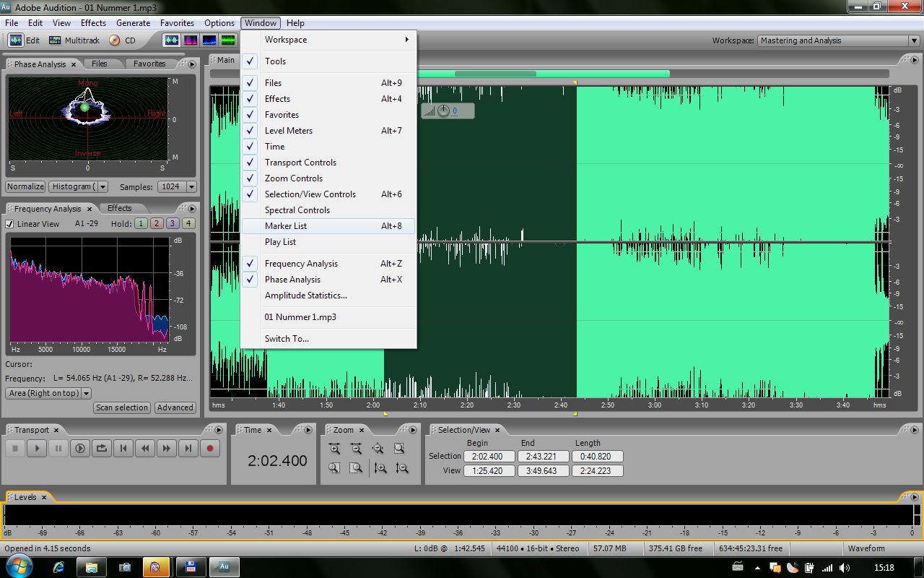Viewport: 924px width, 578px height.
Task: Select Spectral Controls menu item
Action: click(x=328, y=210)
